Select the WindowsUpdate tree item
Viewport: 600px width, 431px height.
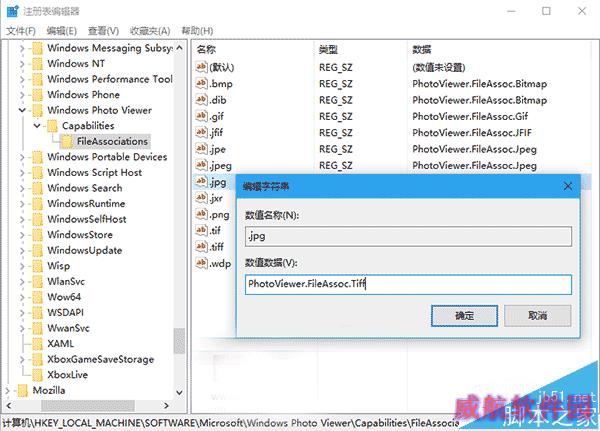(x=85, y=251)
